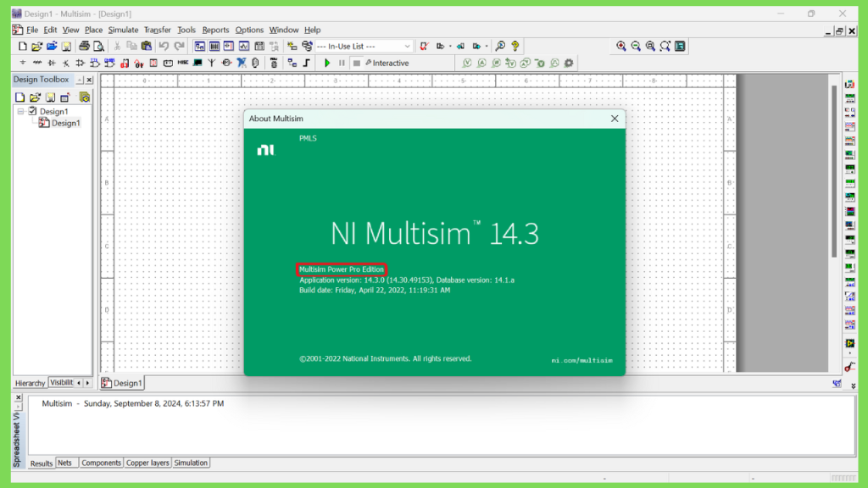Open simulation settings gear icon
868x488 pixels.
click(569, 63)
